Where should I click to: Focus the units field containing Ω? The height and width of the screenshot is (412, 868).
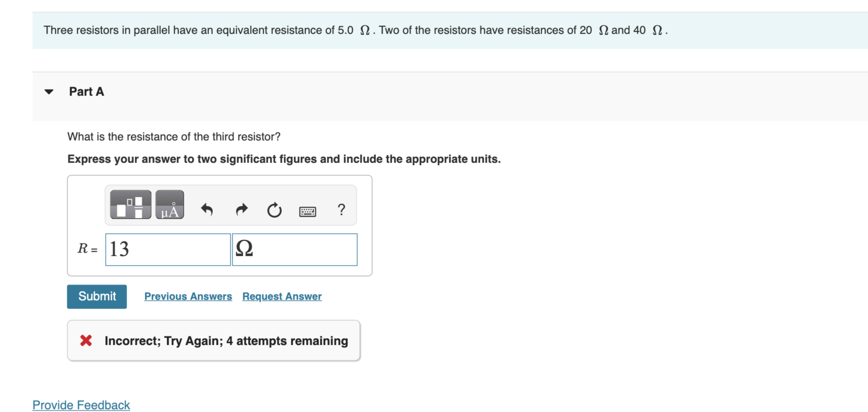(x=295, y=249)
